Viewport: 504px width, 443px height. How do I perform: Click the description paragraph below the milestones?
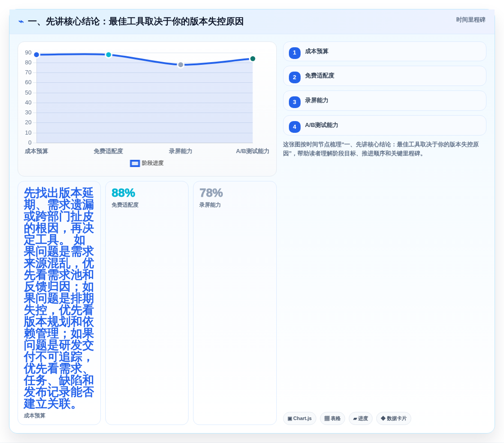point(381,149)
